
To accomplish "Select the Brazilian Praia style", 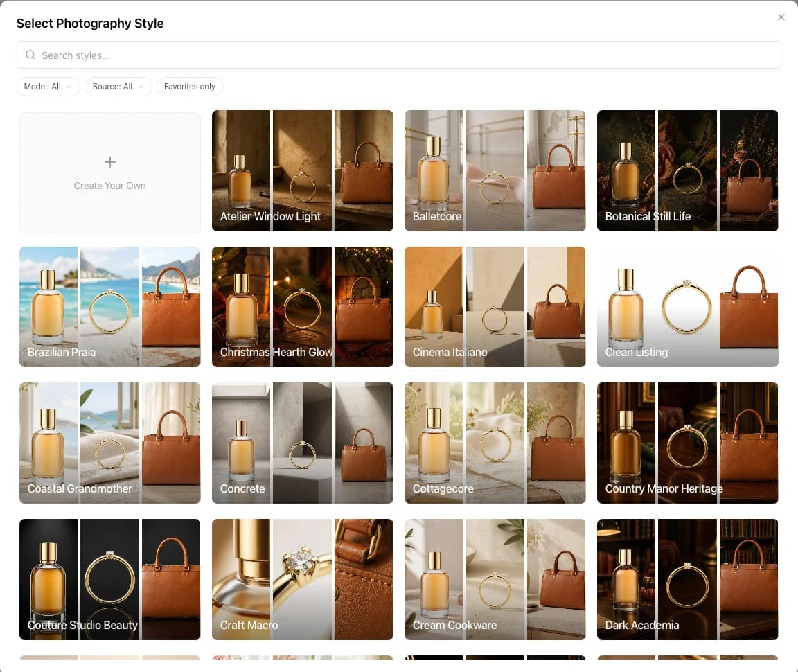I will [110, 307].
